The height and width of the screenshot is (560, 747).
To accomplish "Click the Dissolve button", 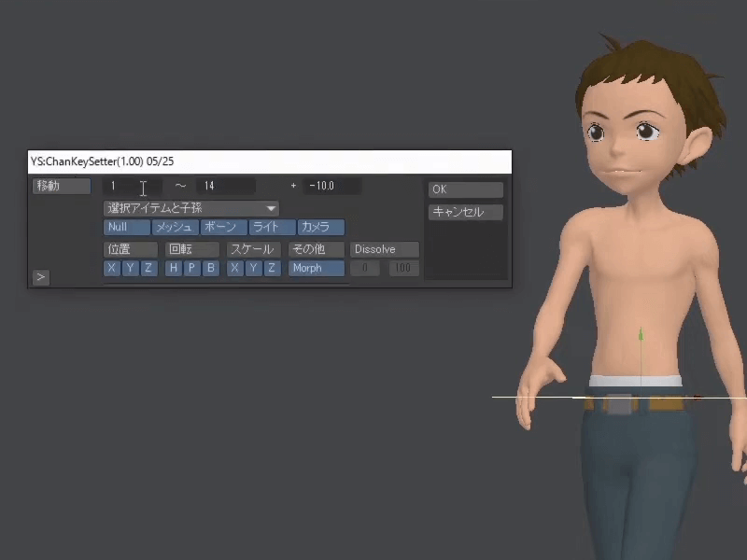I will click(385, 249).
